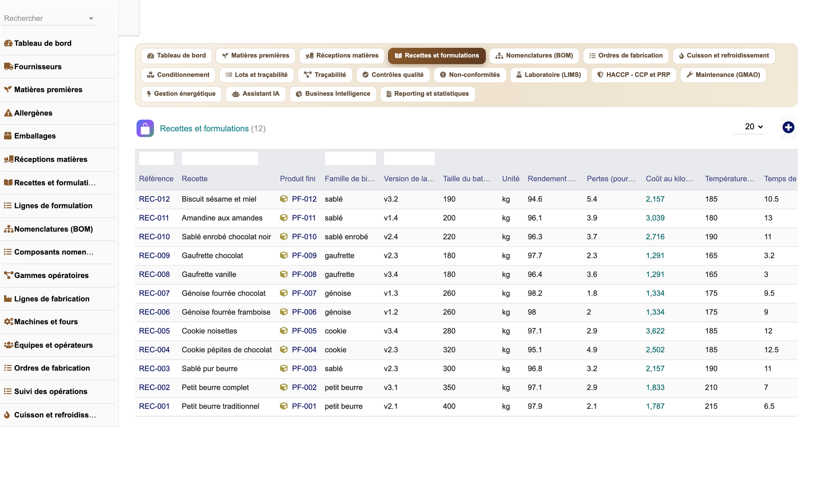Sort by the Unité column header

[511, 179]
